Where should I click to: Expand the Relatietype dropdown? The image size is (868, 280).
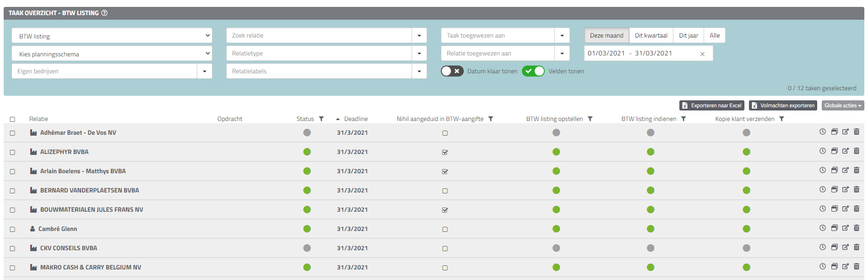click(419, 54)
